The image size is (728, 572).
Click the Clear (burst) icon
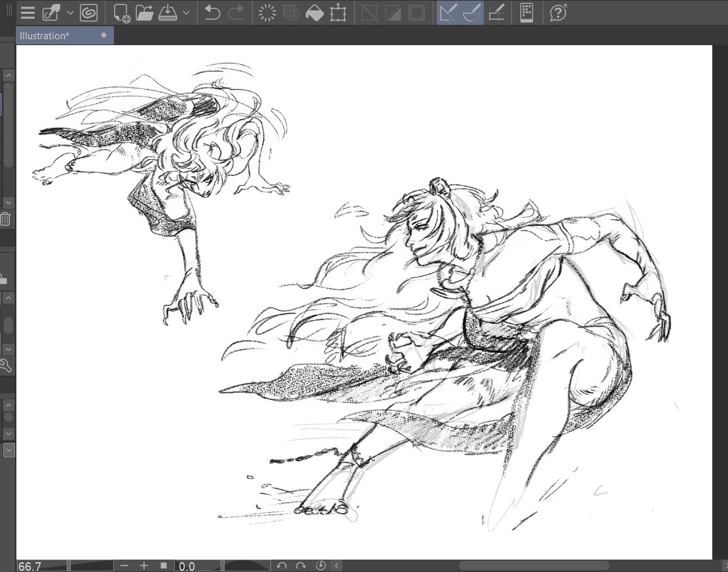tap(267, 12)
